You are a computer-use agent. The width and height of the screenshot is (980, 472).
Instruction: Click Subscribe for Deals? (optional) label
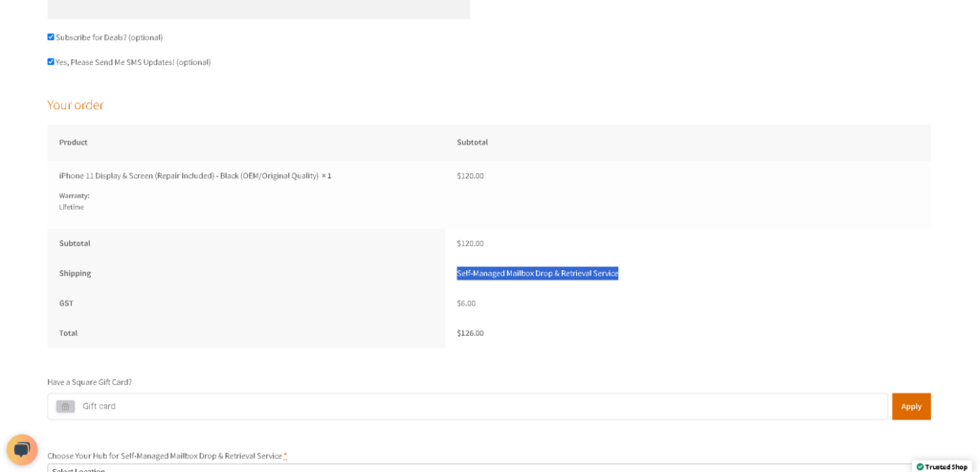point(109,37)
